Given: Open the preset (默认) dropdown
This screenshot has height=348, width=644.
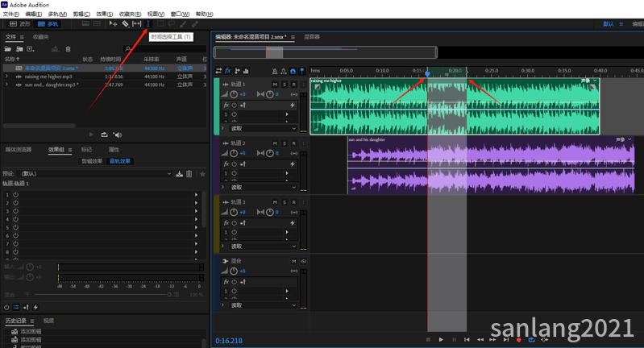Looking at the screenshot, I should point(95,173).
